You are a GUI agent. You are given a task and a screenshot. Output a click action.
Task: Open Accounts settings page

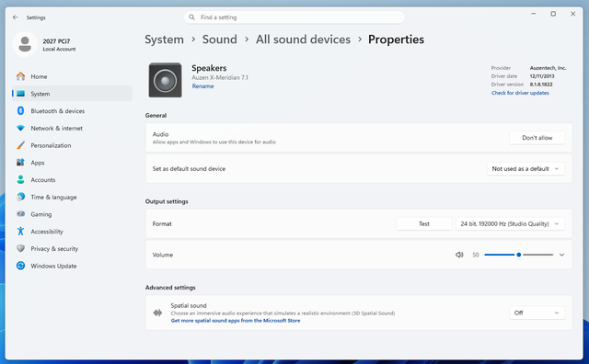click(72, 180)
